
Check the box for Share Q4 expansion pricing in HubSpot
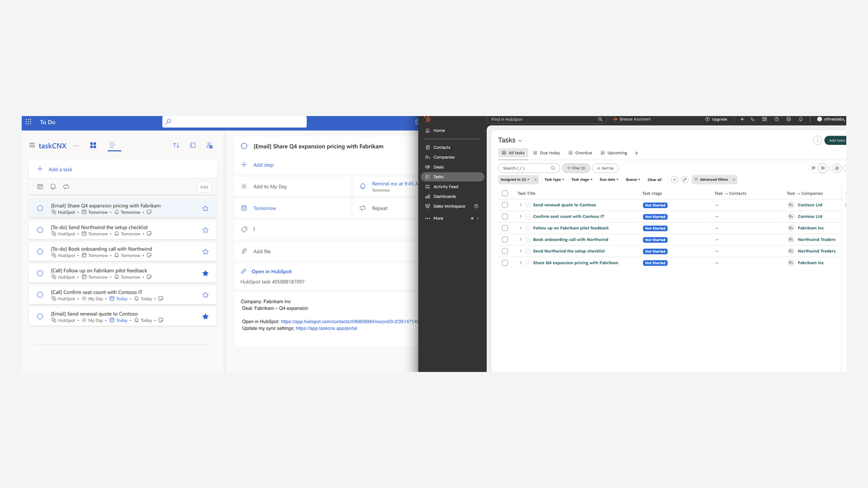505,263
